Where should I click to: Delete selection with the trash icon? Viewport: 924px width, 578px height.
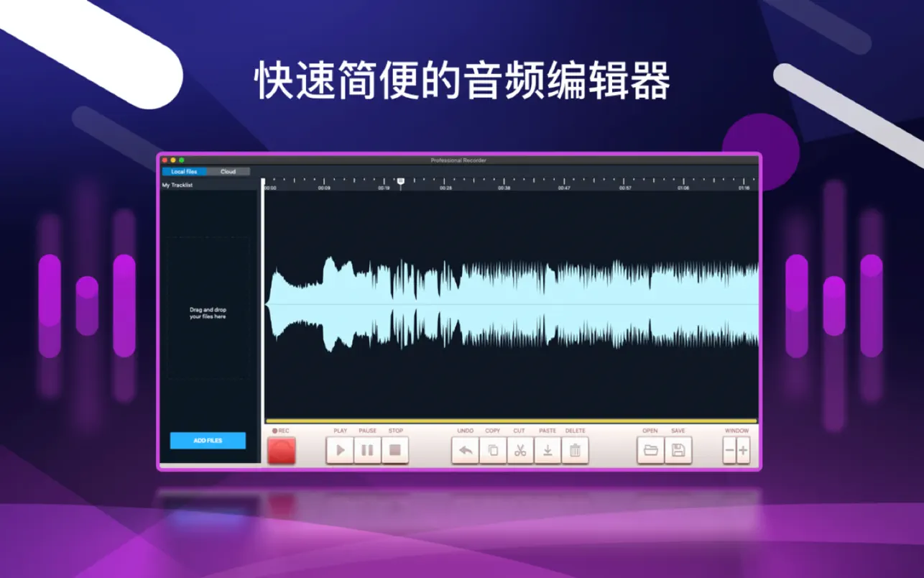tap(575, 451)
